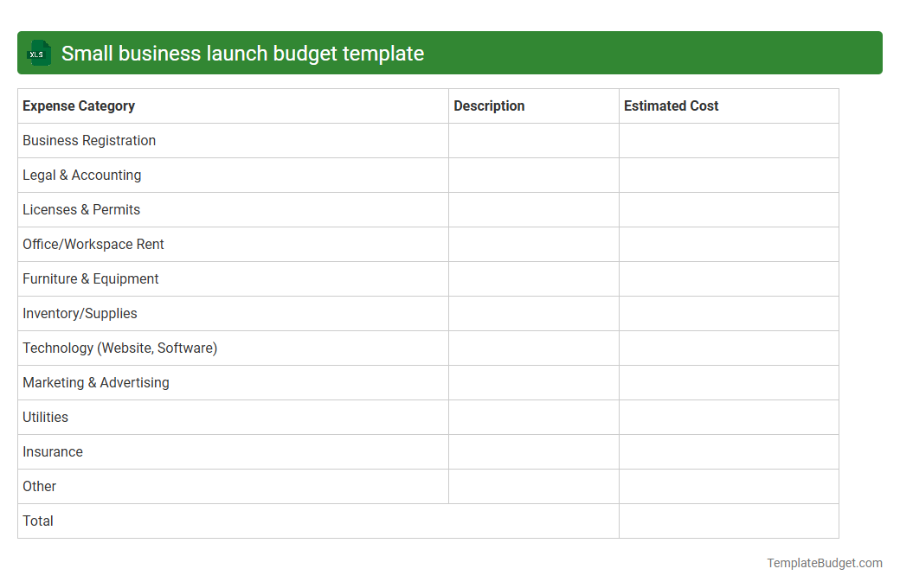Select the Legal & Accounting cell
Viewport: 900px width, 588px height.
pos(81,175)
